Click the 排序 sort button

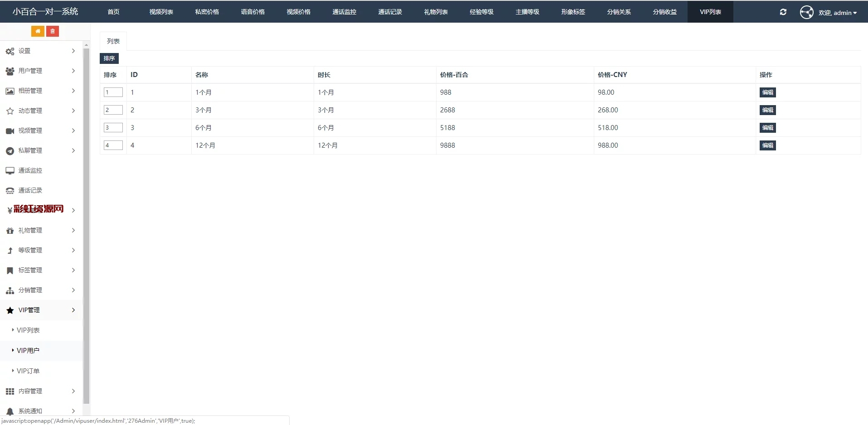[x=109, y=58]
